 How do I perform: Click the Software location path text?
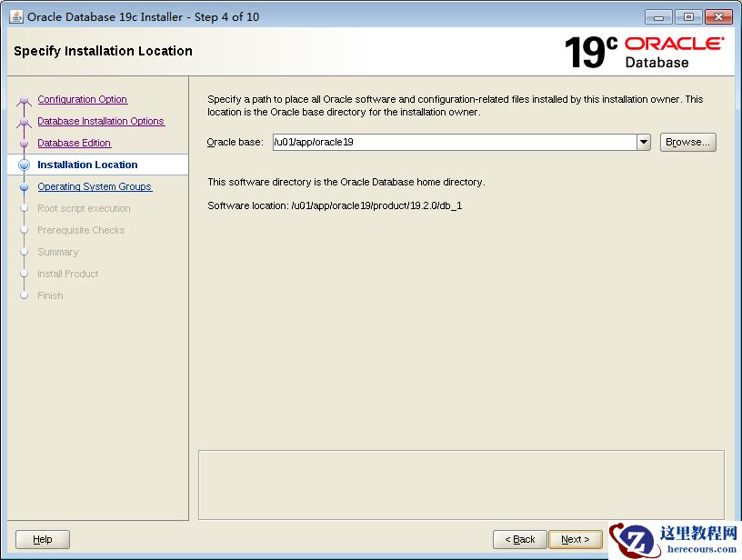click(x=376, y=205)
